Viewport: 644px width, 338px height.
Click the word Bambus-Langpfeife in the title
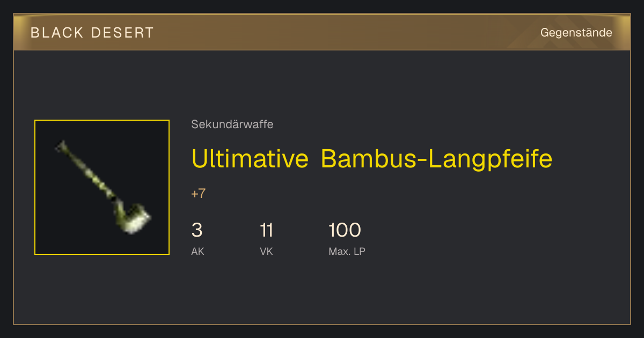[x=437, y=159]
